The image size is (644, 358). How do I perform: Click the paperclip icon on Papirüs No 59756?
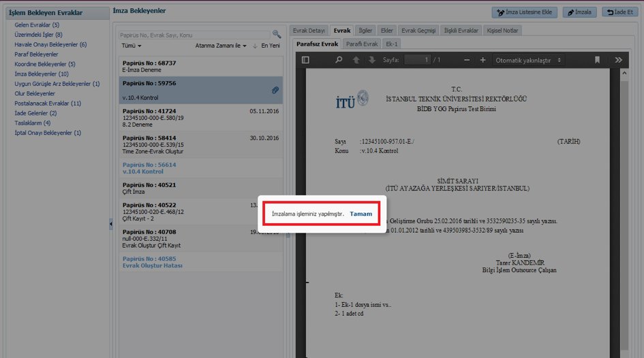pos(275,91)
